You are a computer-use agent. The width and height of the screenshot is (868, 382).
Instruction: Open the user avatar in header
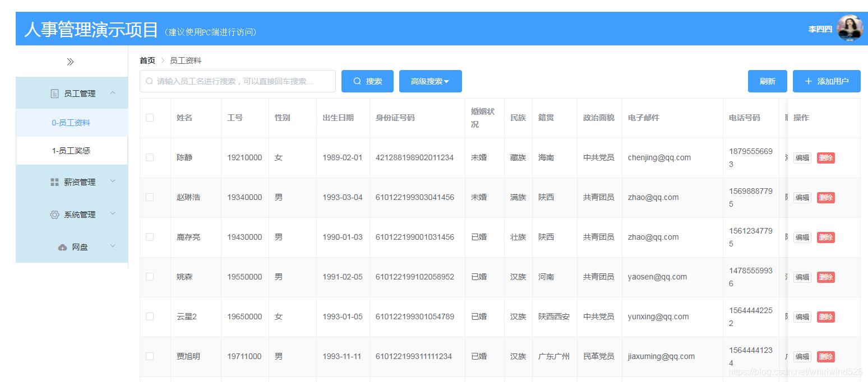pos(849,29)
